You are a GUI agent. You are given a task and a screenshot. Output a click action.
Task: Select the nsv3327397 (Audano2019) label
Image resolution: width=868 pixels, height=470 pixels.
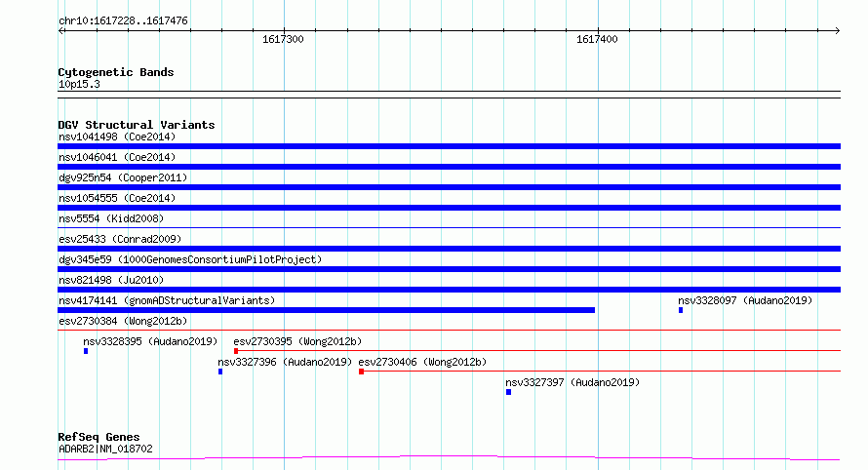572,382
